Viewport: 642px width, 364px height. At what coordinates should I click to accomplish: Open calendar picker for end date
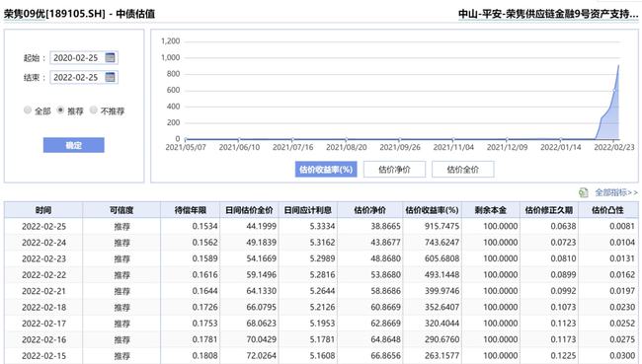pyautogui.click(x=111, y=77)
